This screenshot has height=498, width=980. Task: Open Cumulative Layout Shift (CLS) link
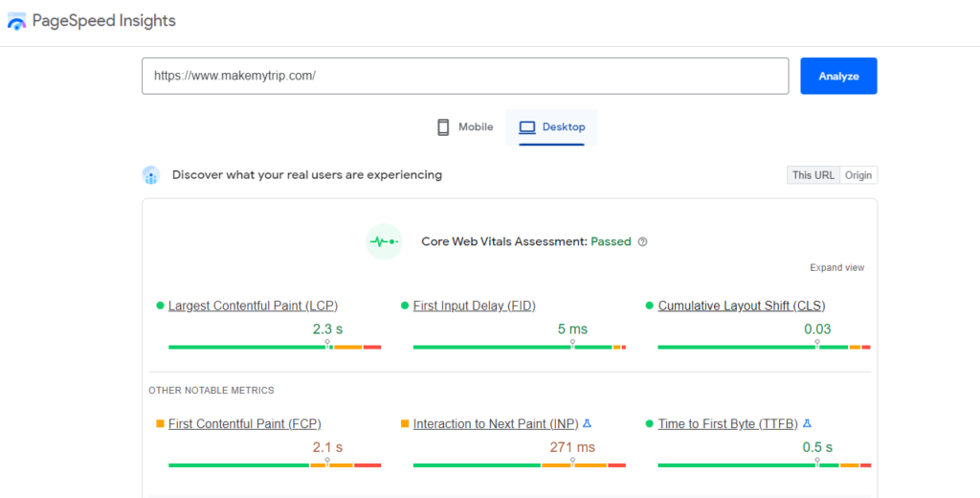pyautogui.click(x=742, y=306)
